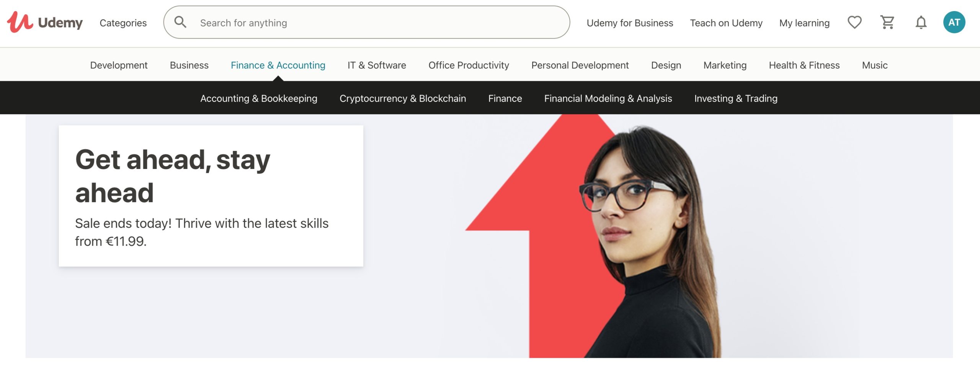
Task: Open your wishlist via the heart icon
Action: coord(854,23)
